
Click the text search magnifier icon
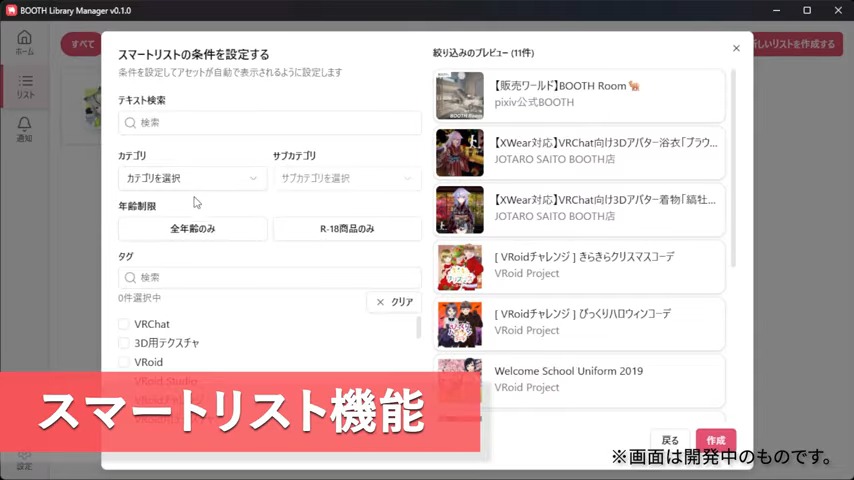[x=130, y=123]
